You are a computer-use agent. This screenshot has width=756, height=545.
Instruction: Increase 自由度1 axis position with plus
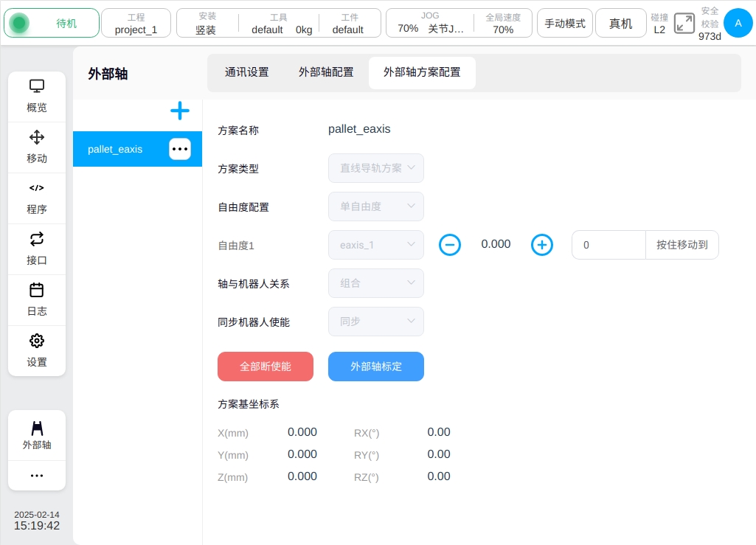[542, 245]
